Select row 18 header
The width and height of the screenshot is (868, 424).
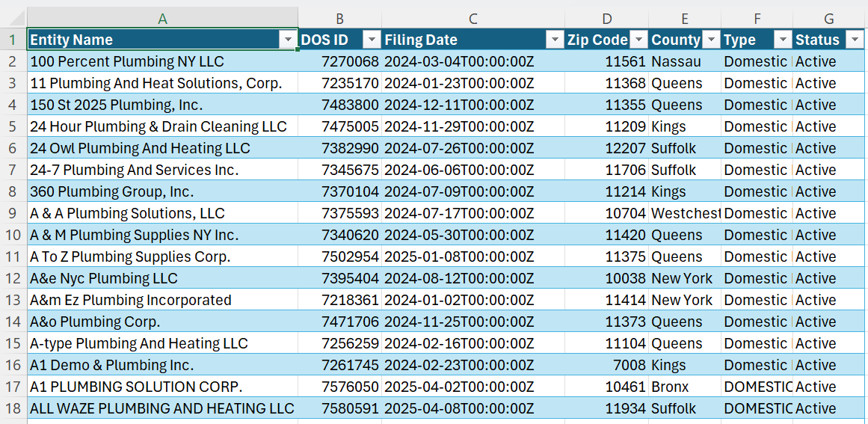pyautogui.click(x=13, y=408)
